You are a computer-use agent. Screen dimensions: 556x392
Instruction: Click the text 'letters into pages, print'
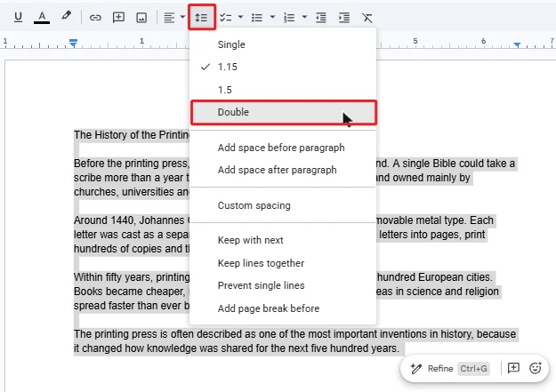[x=431, y=235]
